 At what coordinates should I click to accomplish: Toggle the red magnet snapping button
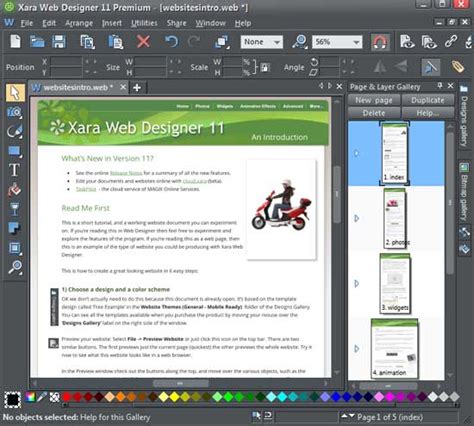click(380, 42)
